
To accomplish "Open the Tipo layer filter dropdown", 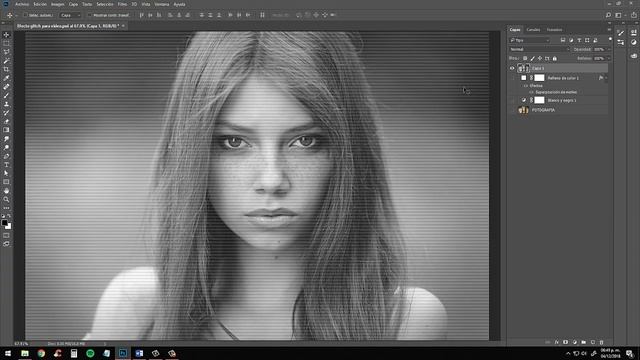I will pyautogui.click(x=529, y=40).
